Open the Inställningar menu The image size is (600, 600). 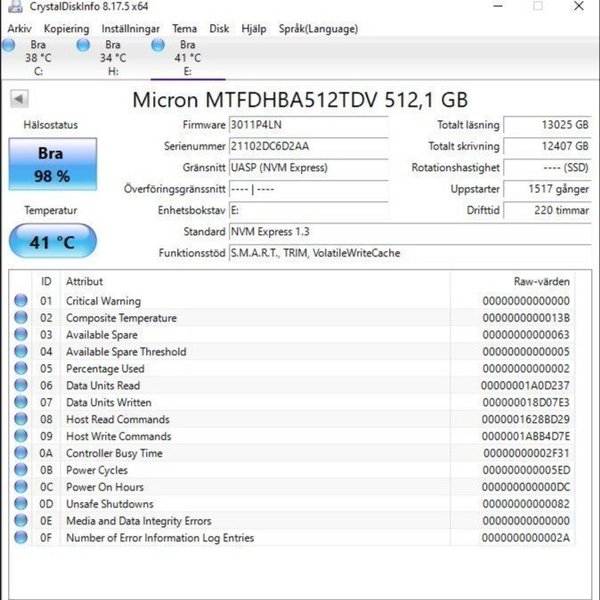click(x=130, y=29)
